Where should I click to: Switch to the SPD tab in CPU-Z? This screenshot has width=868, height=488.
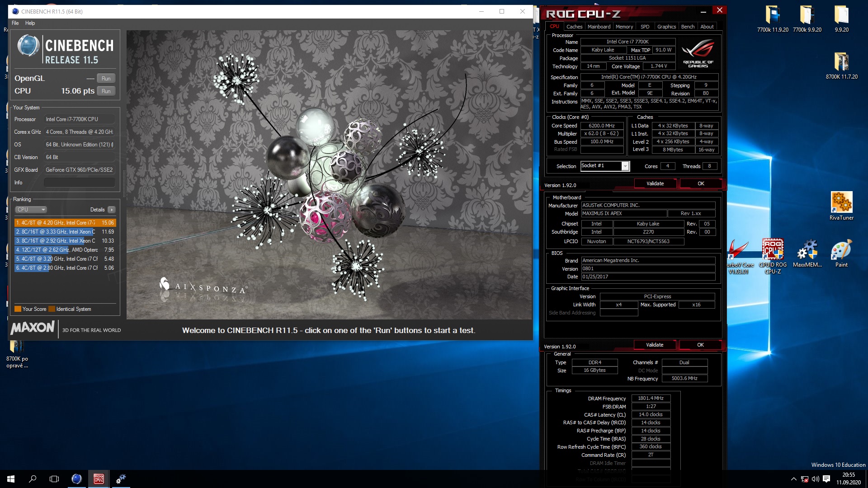pyautogui.click(x=645, y=27)
